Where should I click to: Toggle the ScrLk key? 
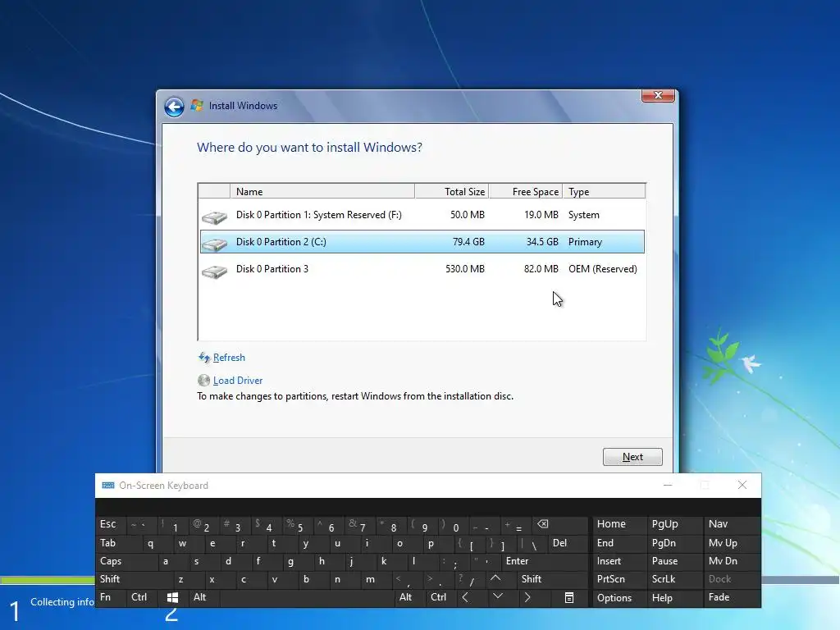(674, 579)
